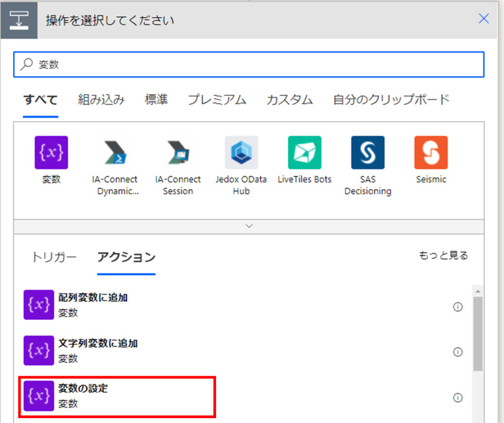504x423 pixels.
Task: Expand the connector list with chevron
Action: coord(249,227)
